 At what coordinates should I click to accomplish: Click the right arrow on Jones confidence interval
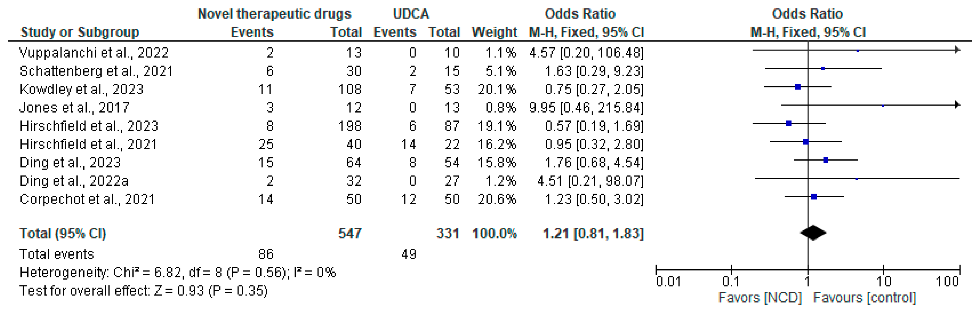tap(957, 105)
